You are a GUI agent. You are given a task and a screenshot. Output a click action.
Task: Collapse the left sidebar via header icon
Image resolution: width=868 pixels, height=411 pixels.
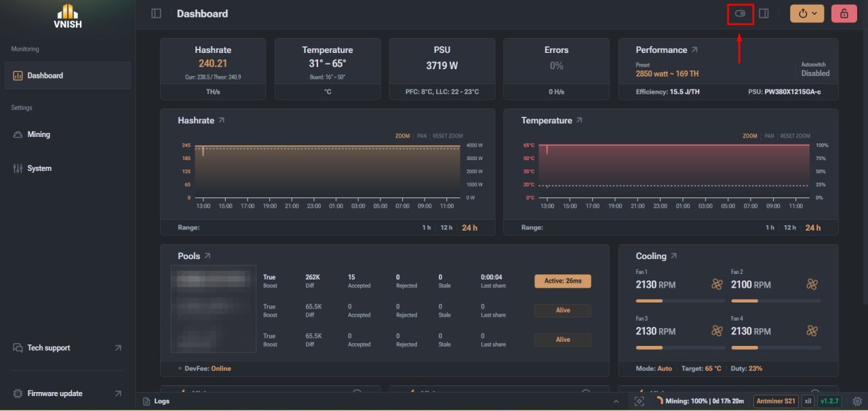tap(156, 14)
